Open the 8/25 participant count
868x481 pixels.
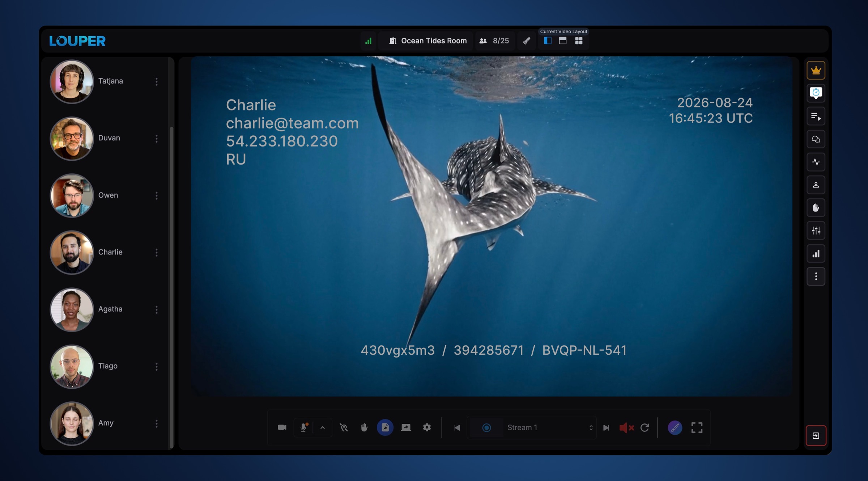494,41
